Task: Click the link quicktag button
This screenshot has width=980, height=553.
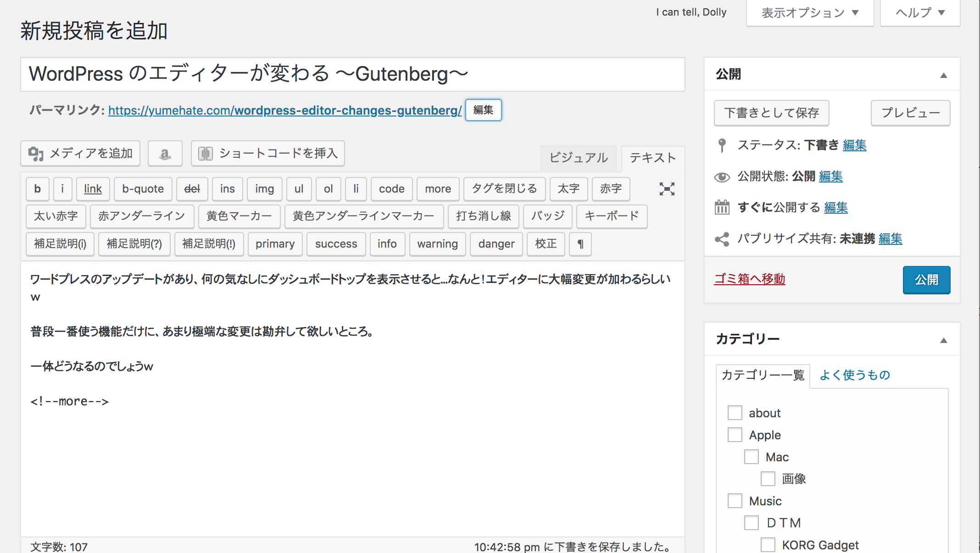Action: coord(93,189)
